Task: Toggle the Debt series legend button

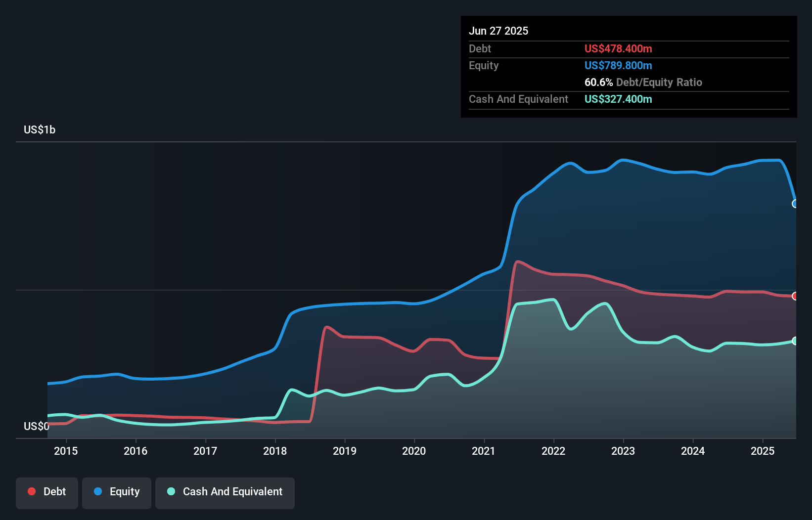Action: pyautogui.click(x=47, y=493)
